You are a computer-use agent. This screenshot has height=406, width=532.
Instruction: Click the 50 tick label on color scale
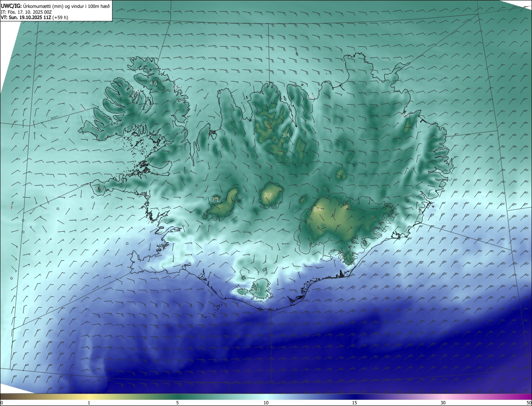click(x=529, y=403)
